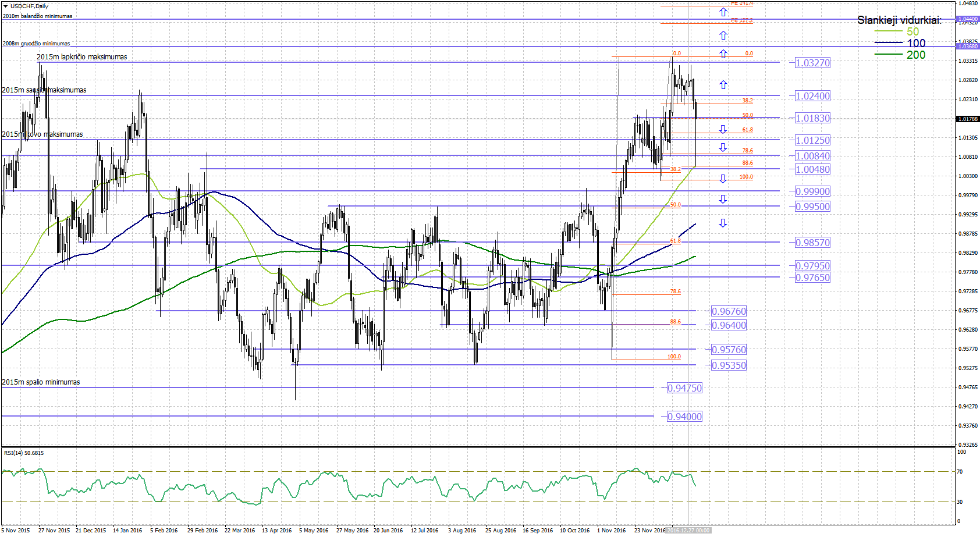The width and height of the screenshot is (980, 537).
Task: Select the 2015m kovo maksimumas label
Action: point(42,134)
